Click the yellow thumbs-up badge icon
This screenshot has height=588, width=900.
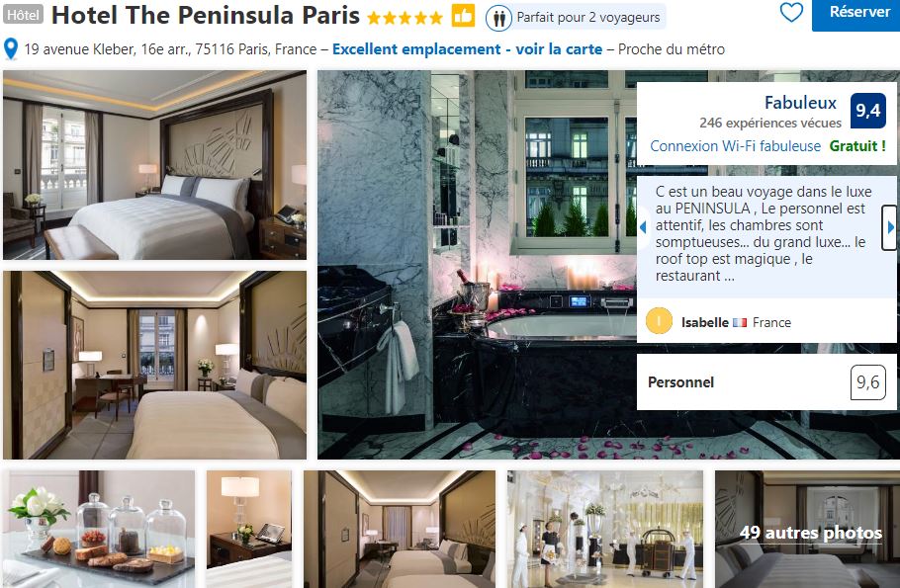463,16
